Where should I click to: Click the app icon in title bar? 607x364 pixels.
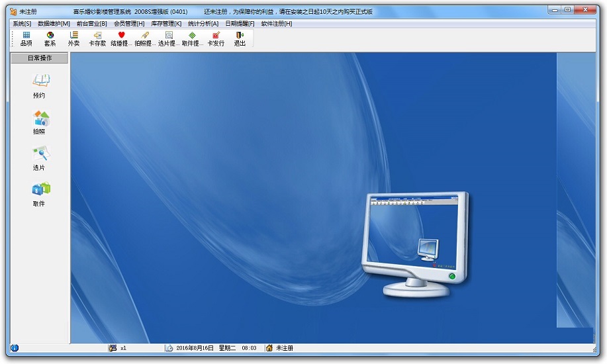pyautogui.click(x=13, y=12)
